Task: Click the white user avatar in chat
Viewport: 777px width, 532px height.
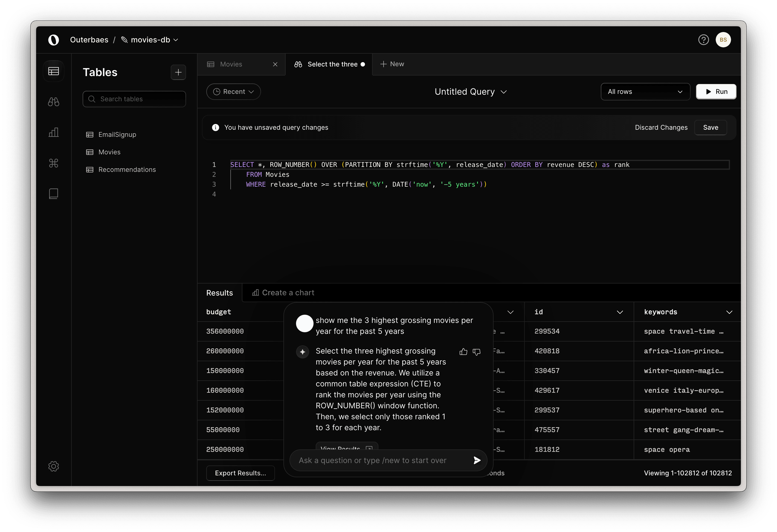Action: coord(304,323)
